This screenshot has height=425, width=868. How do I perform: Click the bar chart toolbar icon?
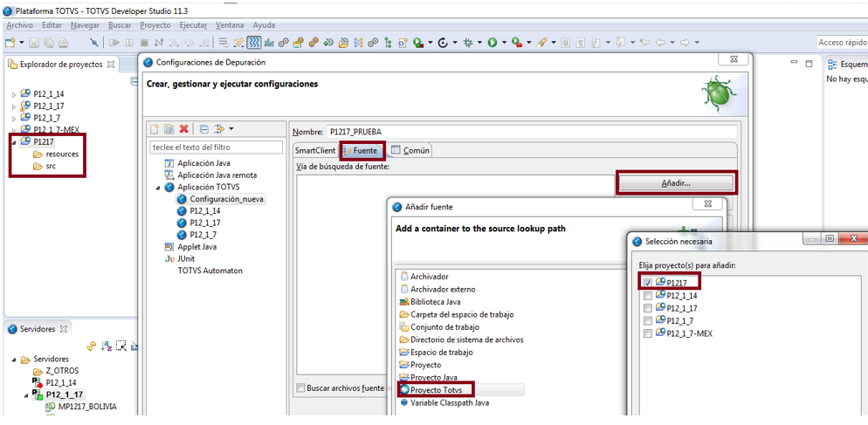pyautogui.click(x=269, y=43)
